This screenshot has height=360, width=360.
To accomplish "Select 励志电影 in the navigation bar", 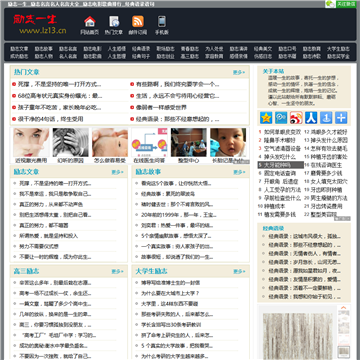I will (x=92, y=49).
